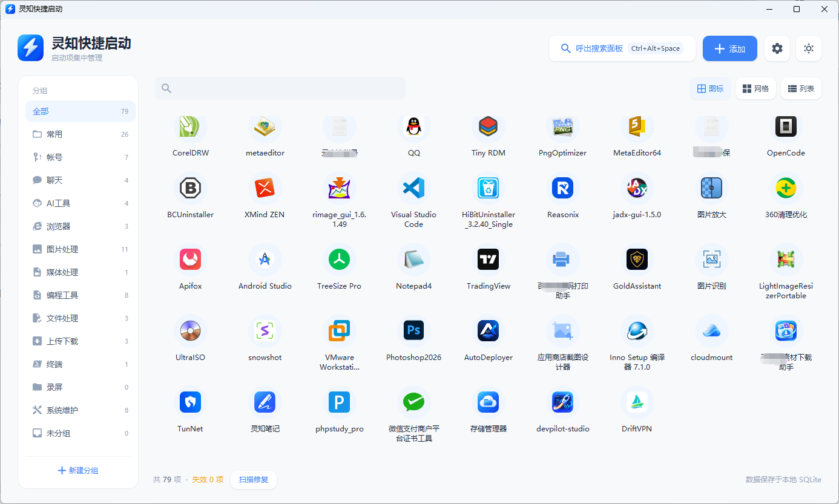Select the 全部 group

pos(81,111)
